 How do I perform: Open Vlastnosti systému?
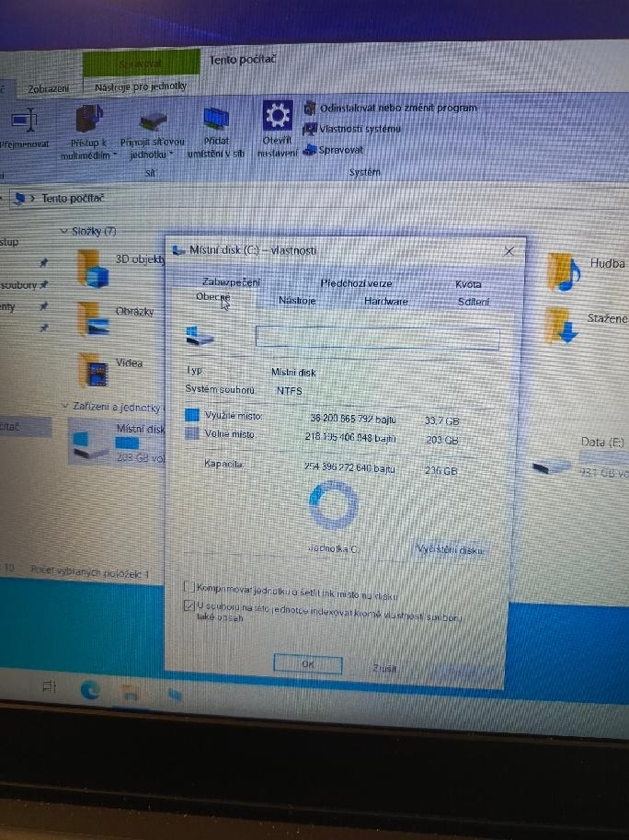351,129
